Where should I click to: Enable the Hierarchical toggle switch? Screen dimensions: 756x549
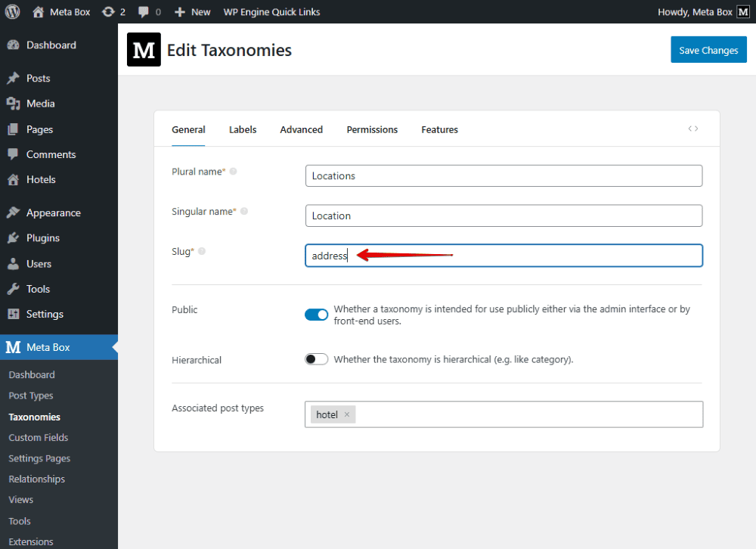click(x=317, y=359)
